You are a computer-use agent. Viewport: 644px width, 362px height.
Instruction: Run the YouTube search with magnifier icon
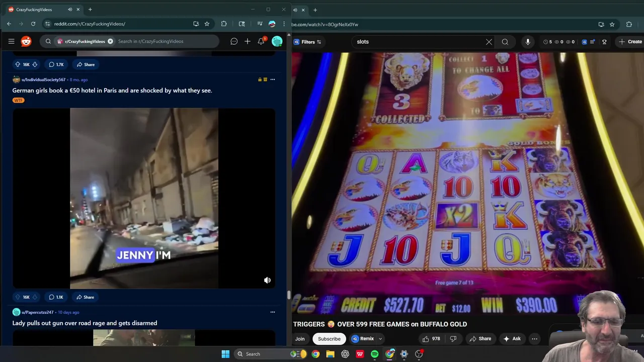(x=505, y=42)
